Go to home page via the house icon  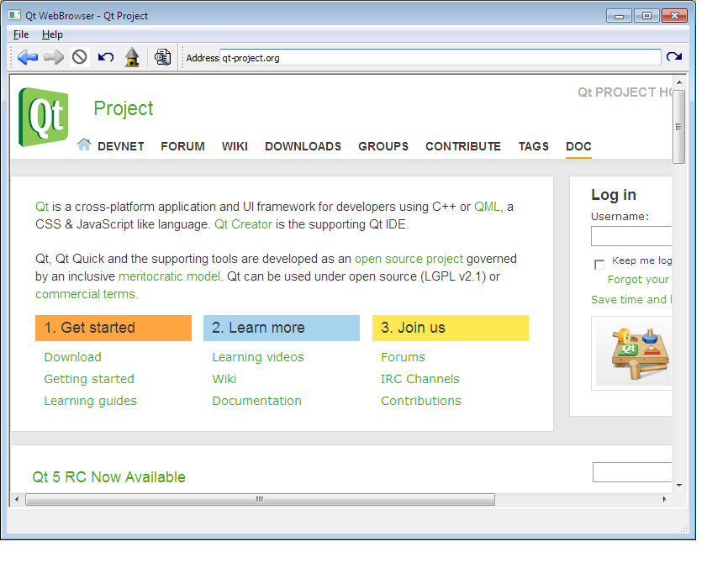pyautogui.click(x=131, y=56)
